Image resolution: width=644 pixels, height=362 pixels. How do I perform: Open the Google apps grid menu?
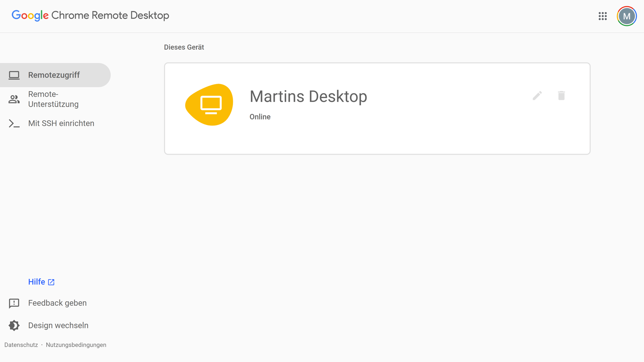coord(602,16)
